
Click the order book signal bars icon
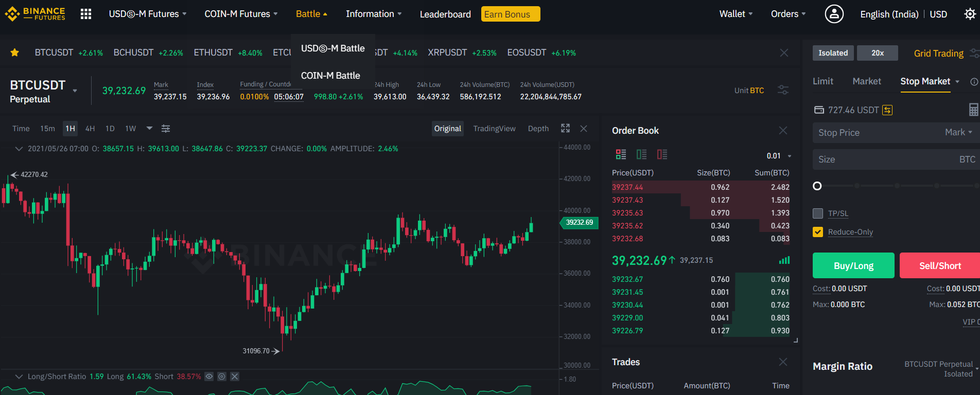pos(784,260)
